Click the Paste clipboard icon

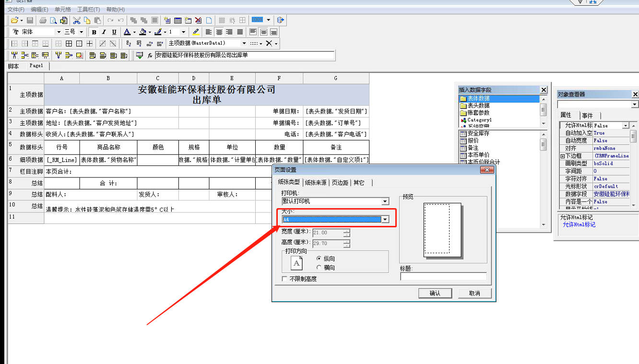[97, 20]
